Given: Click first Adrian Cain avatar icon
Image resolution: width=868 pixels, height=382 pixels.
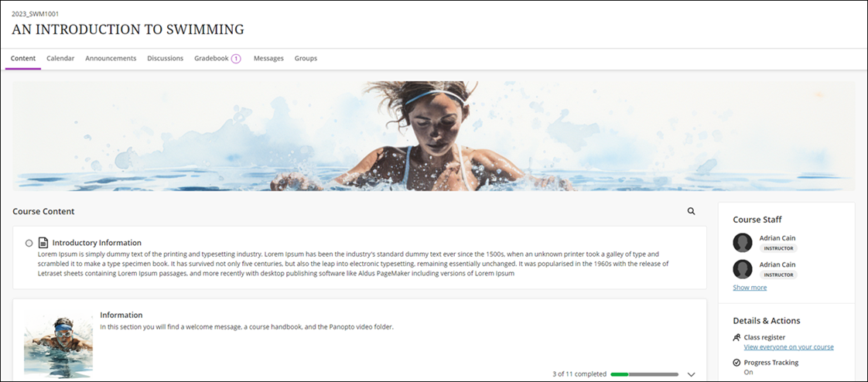Looking at the screenshot, I should coord(743,243).
